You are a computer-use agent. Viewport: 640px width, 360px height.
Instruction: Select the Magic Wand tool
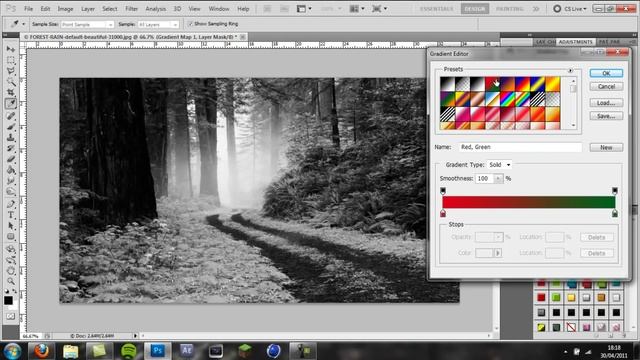11,82
